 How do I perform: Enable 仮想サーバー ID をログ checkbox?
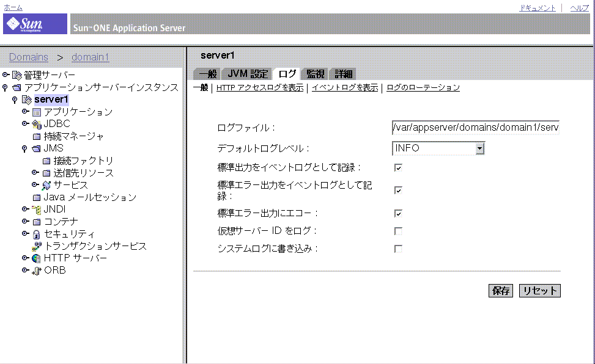click(398, 231)
